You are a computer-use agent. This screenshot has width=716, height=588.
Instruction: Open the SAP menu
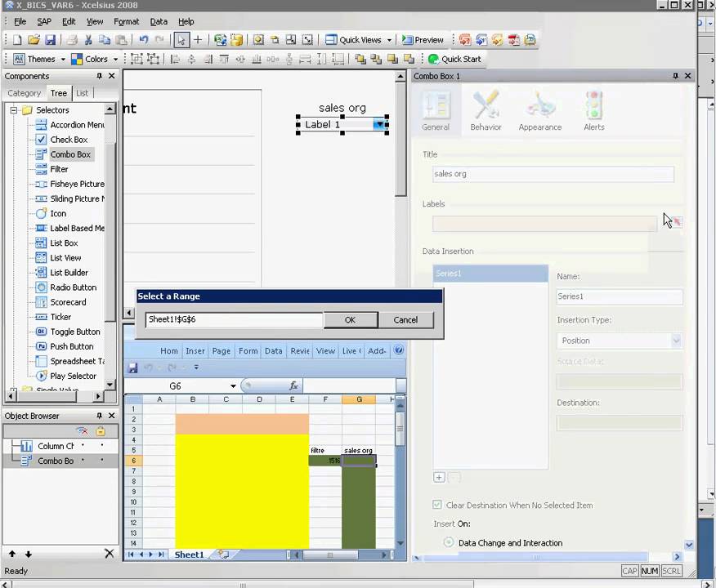[44, 21]
